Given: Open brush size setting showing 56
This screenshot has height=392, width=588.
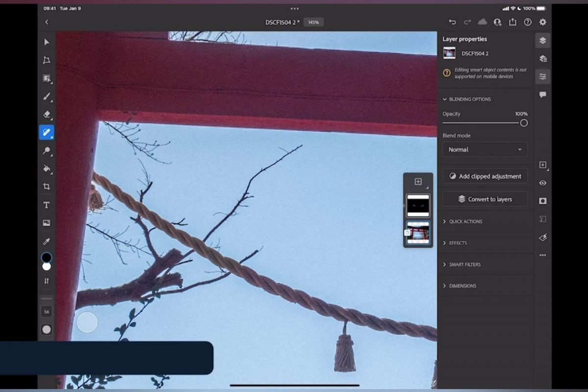Looking at the screenshot, I should click(x=47, y=312).
